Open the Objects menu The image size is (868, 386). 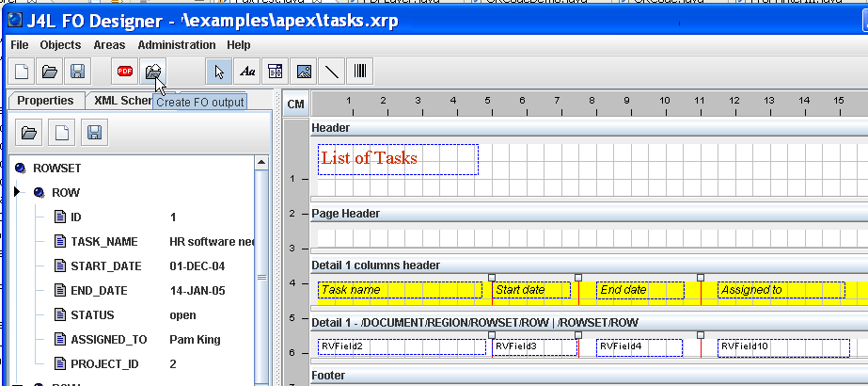(60, 45)
